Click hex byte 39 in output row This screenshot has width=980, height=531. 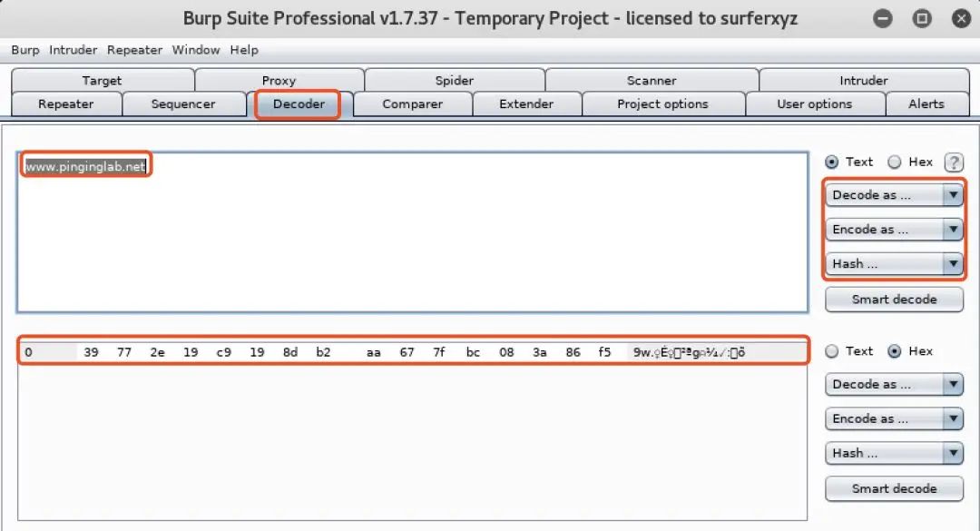pos(92,352)
